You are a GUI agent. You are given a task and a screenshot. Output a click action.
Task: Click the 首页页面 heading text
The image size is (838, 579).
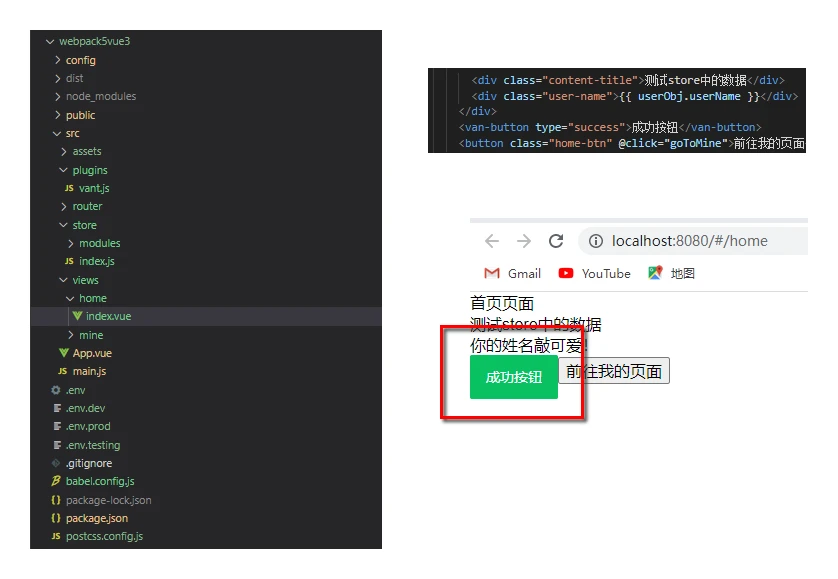(502, 303)
